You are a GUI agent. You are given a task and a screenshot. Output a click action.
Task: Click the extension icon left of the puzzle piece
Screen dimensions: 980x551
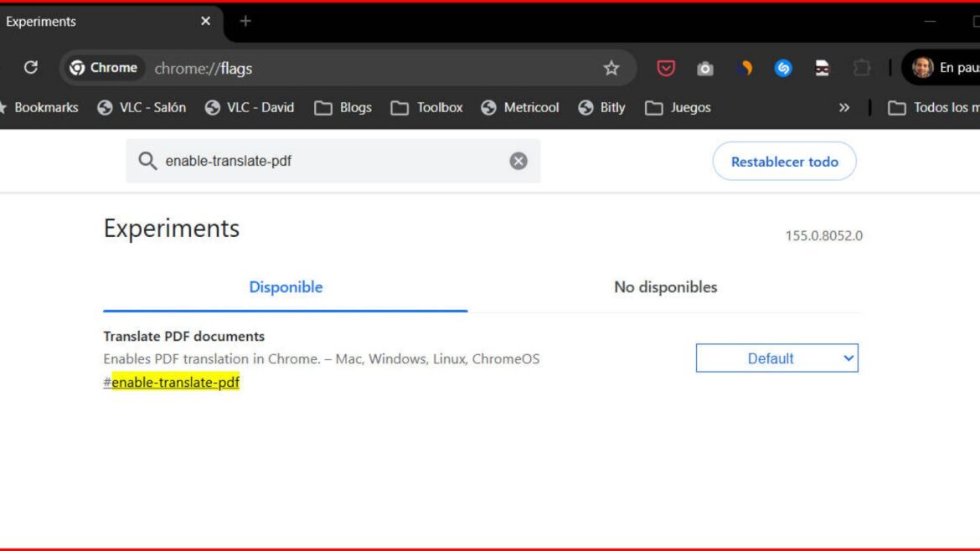[822, 68]
